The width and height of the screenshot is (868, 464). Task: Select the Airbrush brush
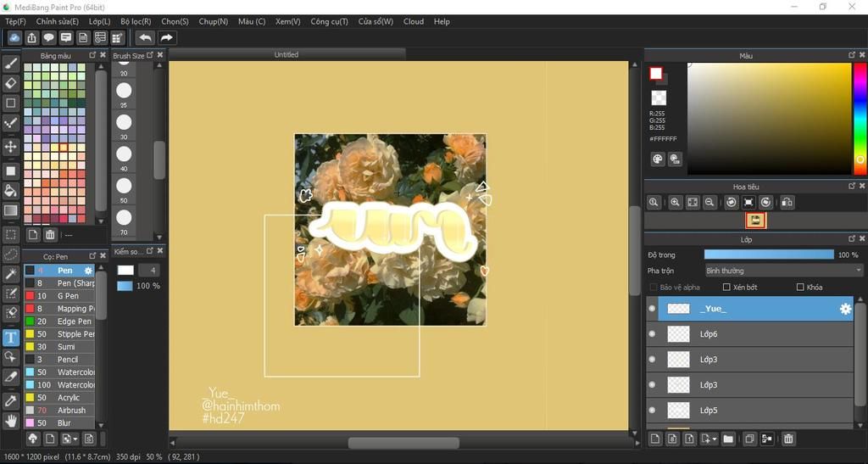(59, 411)
